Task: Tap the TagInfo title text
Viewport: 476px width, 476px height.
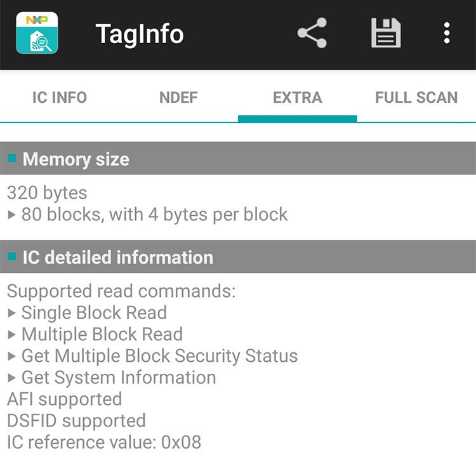Action: coord(140,34)
